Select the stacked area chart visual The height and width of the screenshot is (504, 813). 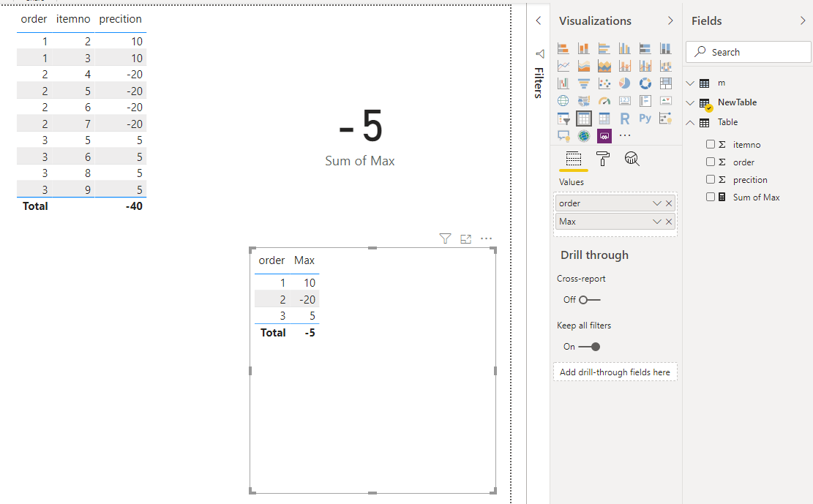[604, 66]
